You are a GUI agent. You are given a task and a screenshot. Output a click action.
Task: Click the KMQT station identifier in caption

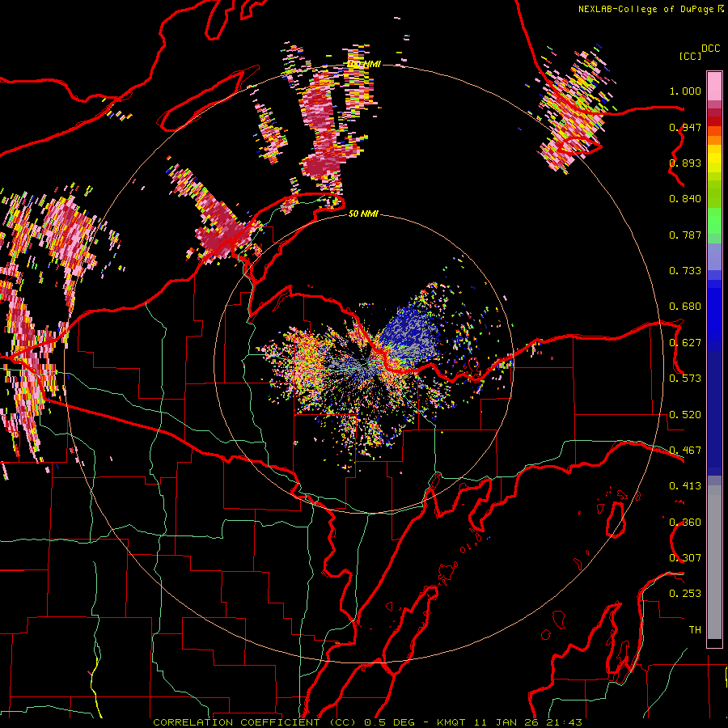[x=451, y=722]
